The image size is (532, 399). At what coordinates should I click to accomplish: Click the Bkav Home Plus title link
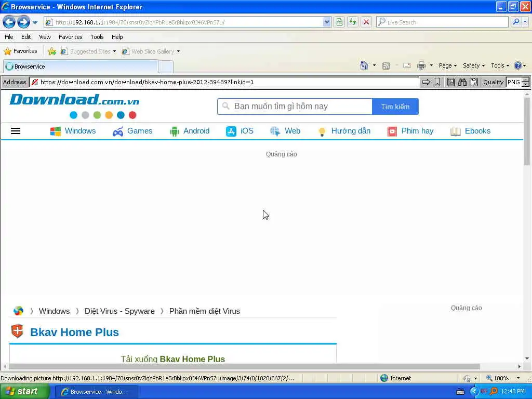(74, 332)
